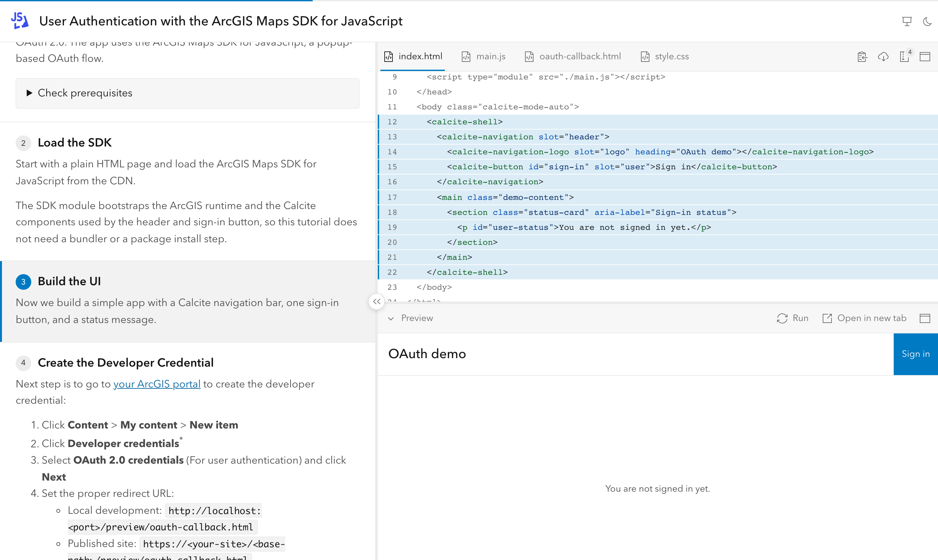The height and width of the screenshot is (560, 938).
Task: Click the JS logo in the header
Action: 20,21
